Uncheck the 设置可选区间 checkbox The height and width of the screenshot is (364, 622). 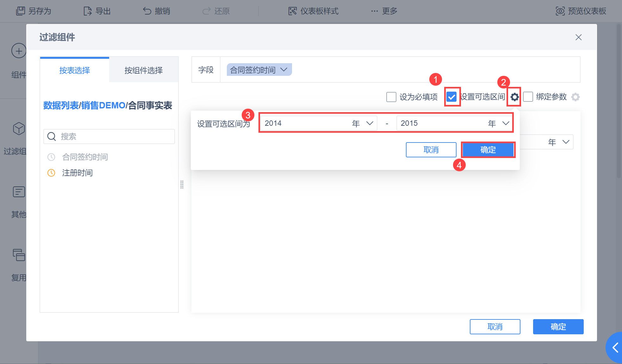452,97
